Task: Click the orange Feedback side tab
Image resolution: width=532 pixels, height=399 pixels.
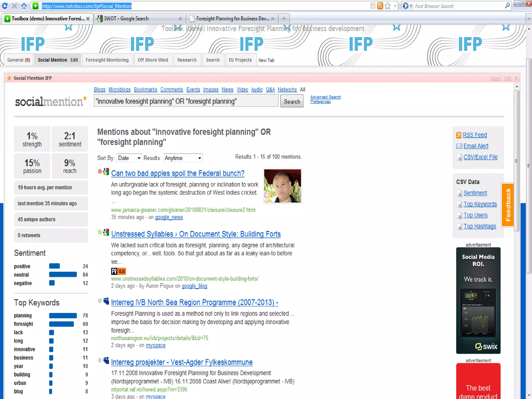Action: point(508,205)
